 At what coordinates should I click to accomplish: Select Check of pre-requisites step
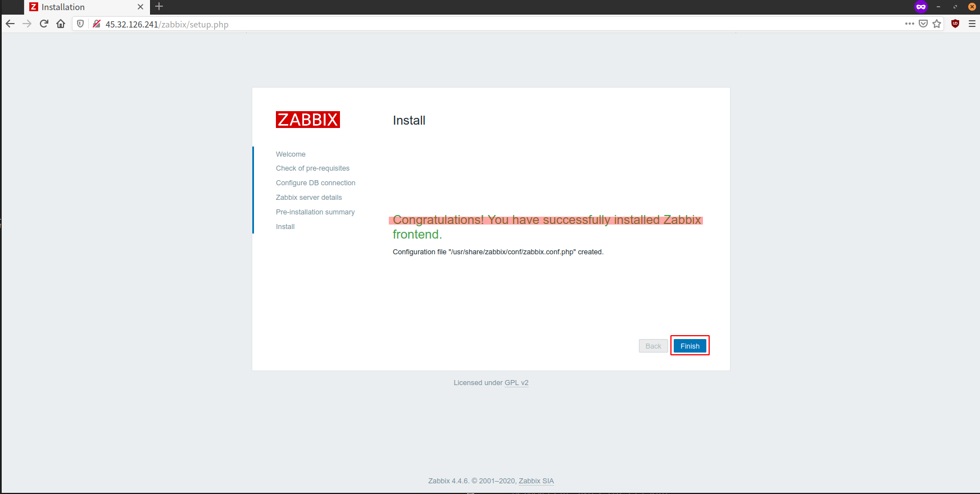312,168
